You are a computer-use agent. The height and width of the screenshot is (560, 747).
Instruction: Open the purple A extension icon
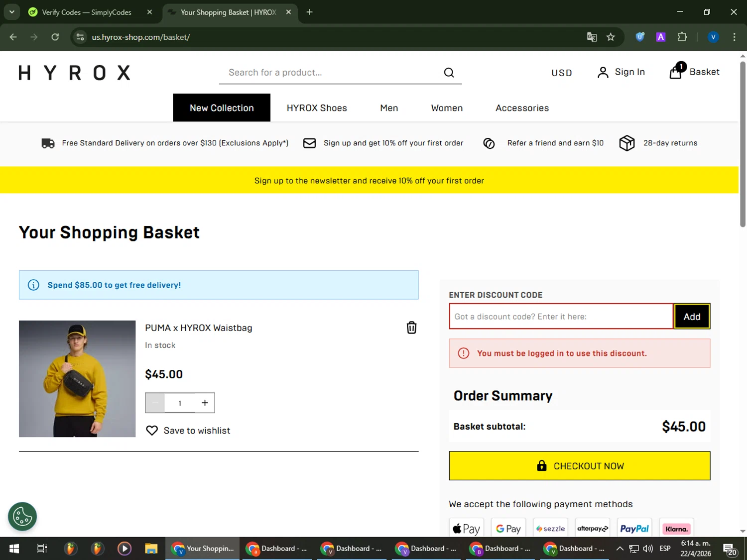[661, 37]
